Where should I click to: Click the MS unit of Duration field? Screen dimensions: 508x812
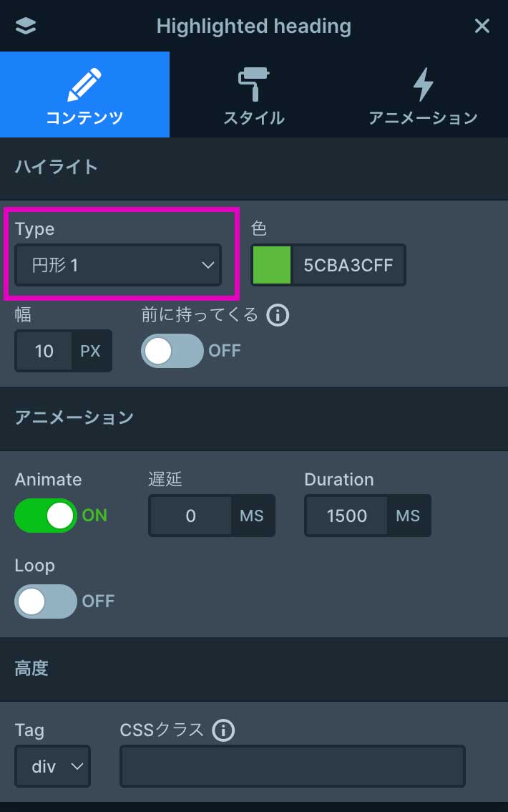click(408, 516)
